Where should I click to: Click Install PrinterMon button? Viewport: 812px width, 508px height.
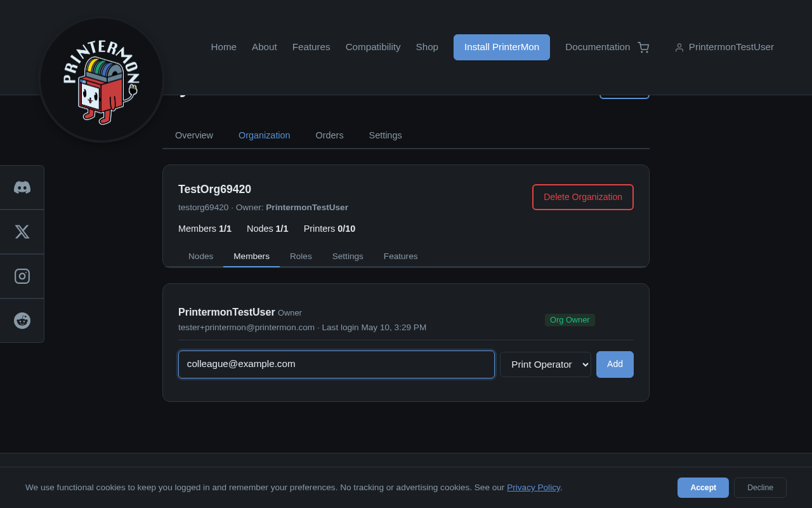tap(502, 47)
